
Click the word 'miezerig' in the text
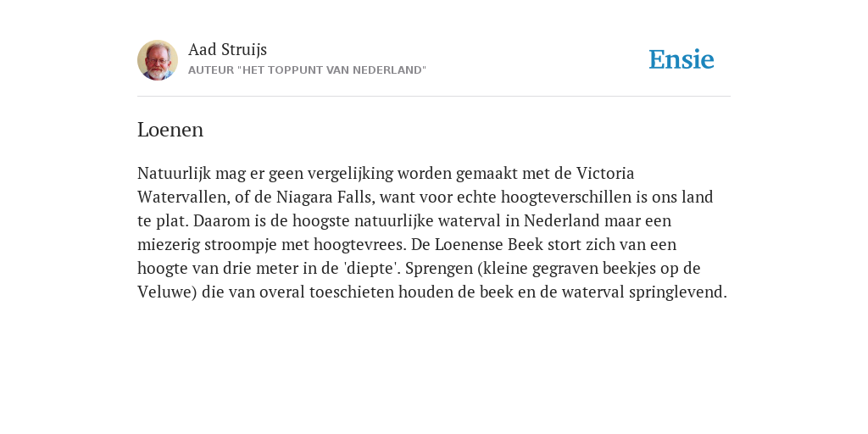169,245
